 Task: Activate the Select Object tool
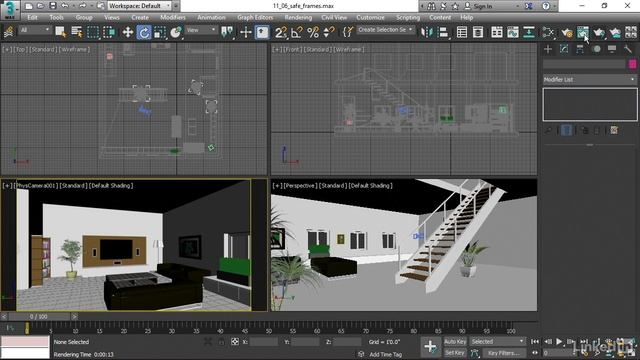[x=60, y=32]
